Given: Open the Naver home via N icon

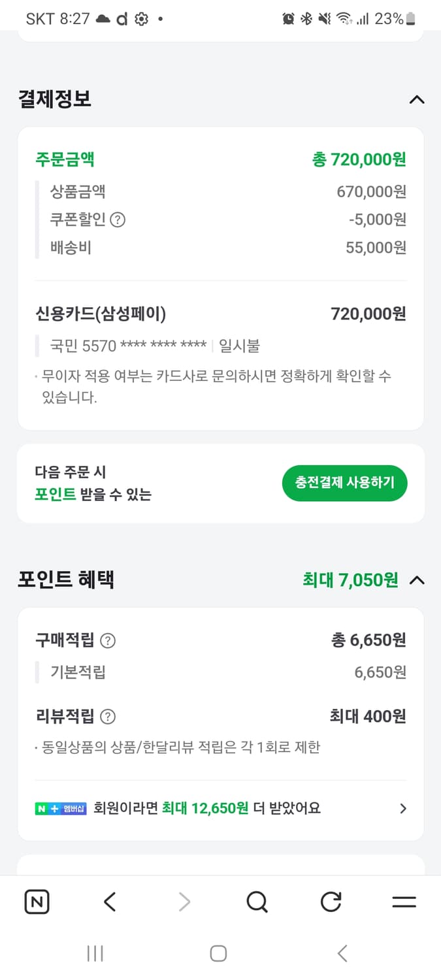Looking at the screenshot, I should tap(37, 902).
